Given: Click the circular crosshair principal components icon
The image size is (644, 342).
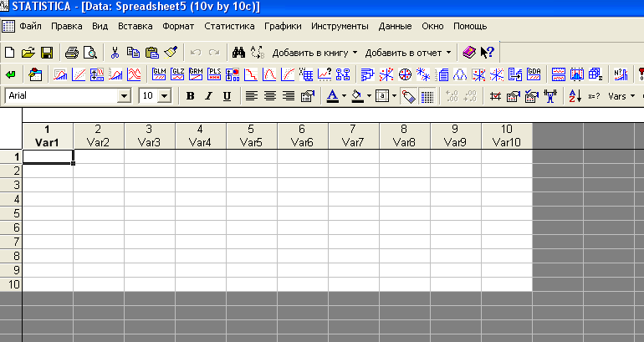Looking at the screenshot, I should [405, 74].
